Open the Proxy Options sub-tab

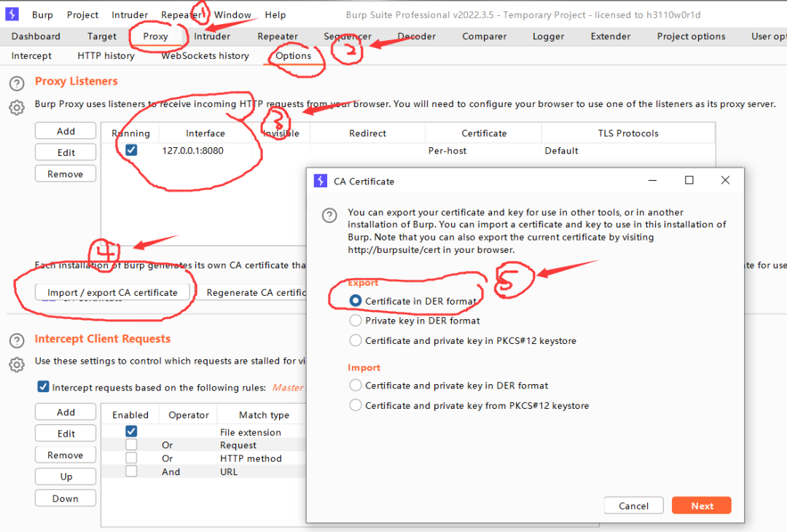click(x=293, y=55)
